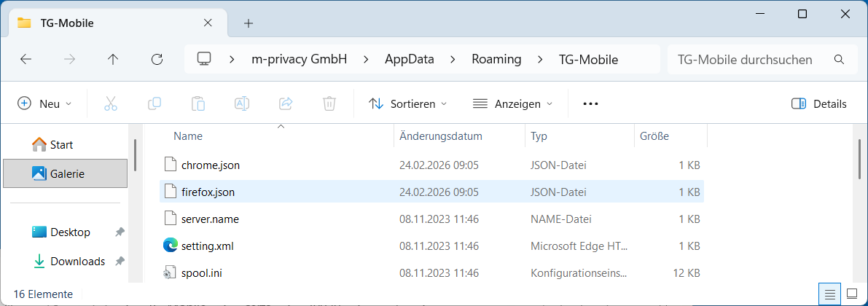Go back to previous folder
The image size is (868, 306).
26,60
